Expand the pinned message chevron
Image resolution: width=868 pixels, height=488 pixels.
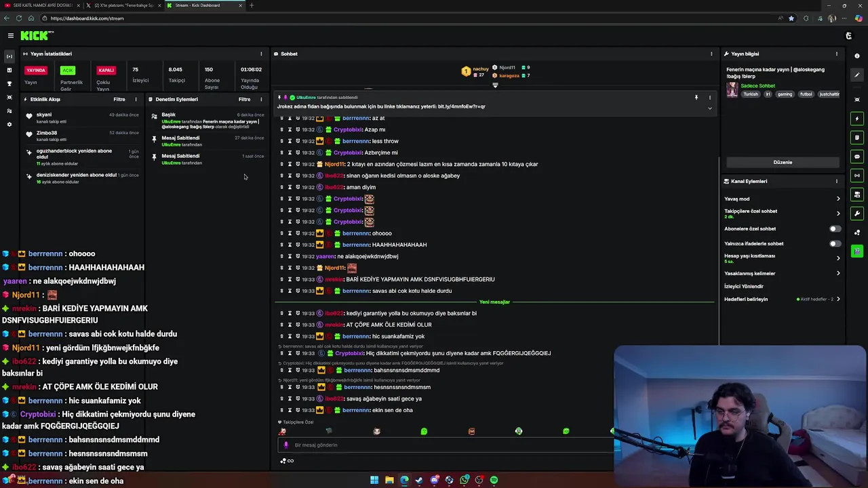pos(710,108)
